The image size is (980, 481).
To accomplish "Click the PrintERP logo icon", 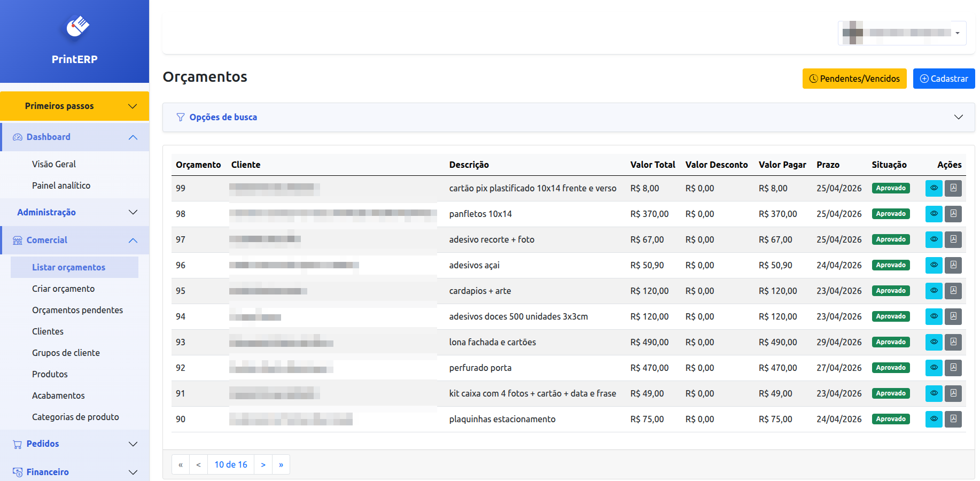I will (x=77, y=27).
